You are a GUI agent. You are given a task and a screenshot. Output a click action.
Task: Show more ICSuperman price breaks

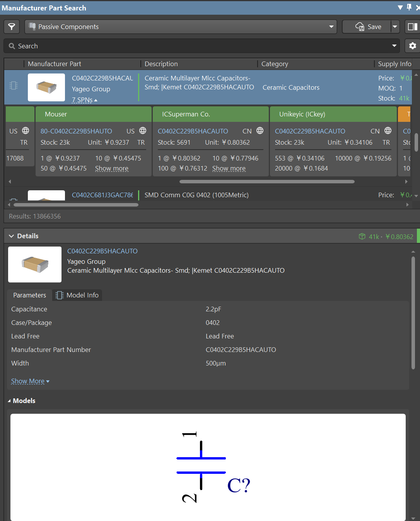pos(229,168)
